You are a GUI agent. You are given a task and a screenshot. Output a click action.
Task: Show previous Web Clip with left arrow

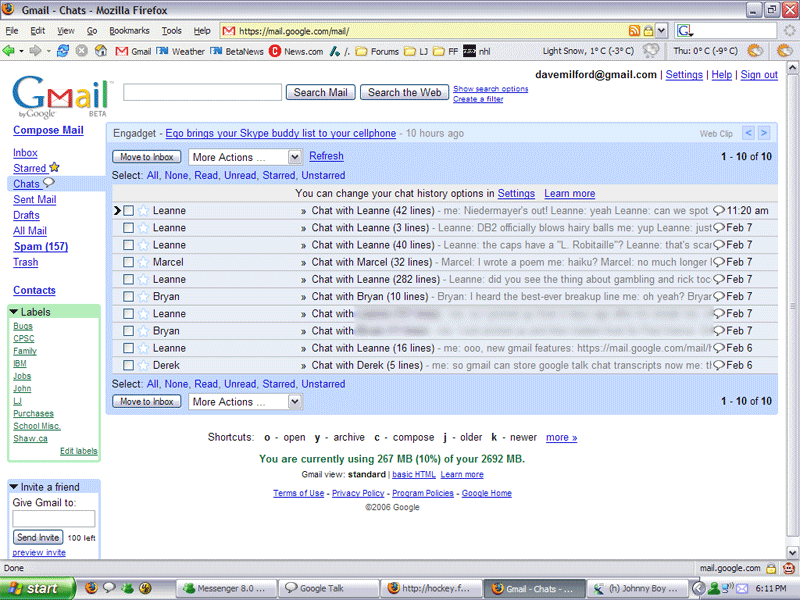coord(745,133)
